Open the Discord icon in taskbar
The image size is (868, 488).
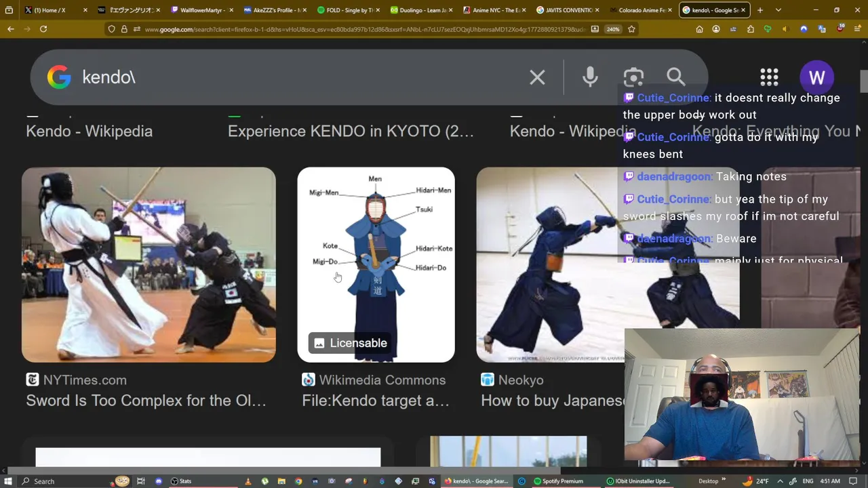pyautogui.click(x=158, y=481)
